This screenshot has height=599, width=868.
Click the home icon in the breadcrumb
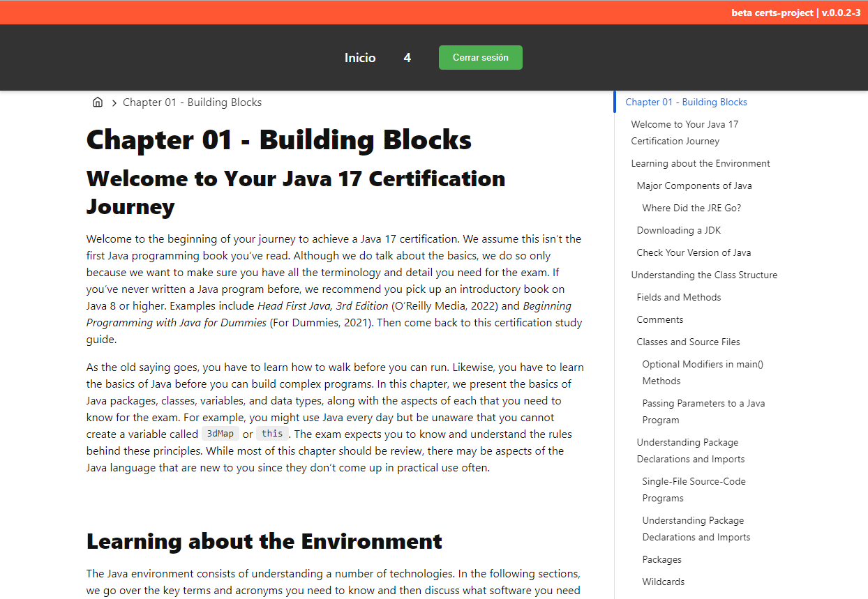click(x=98, y=103)
